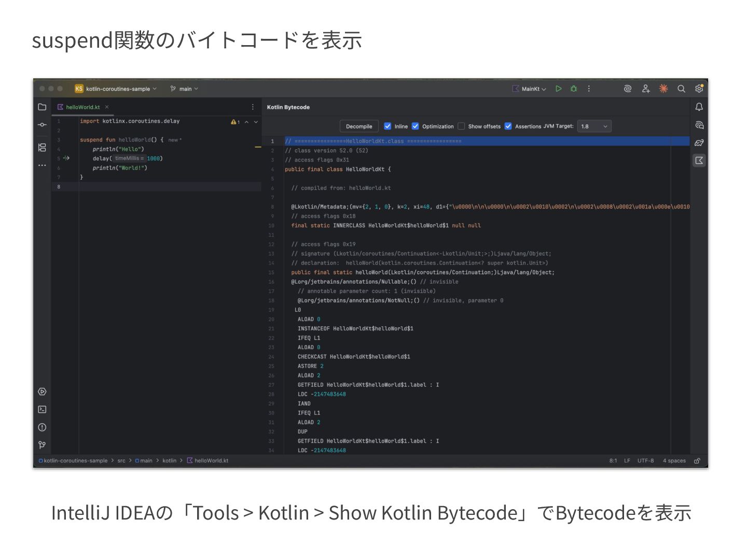Click 'CHECKCAST HelloWorldKt$helloWorld$1' bytecode line
The image size is (747, 560).
point(354,357)
